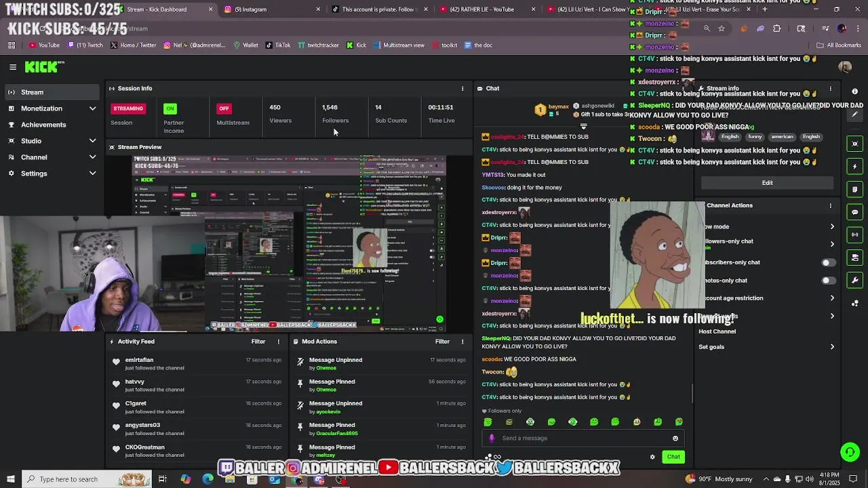Viewport: 868px width, 488px height.
Task: Click the 1,546 Followers stat
Action: (x=335, y=114)
